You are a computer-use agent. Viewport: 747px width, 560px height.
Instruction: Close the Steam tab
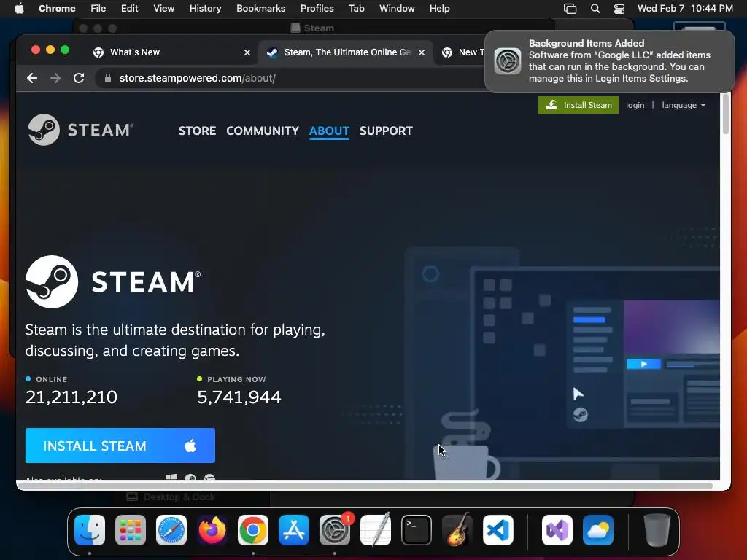(x=422, y=52)
